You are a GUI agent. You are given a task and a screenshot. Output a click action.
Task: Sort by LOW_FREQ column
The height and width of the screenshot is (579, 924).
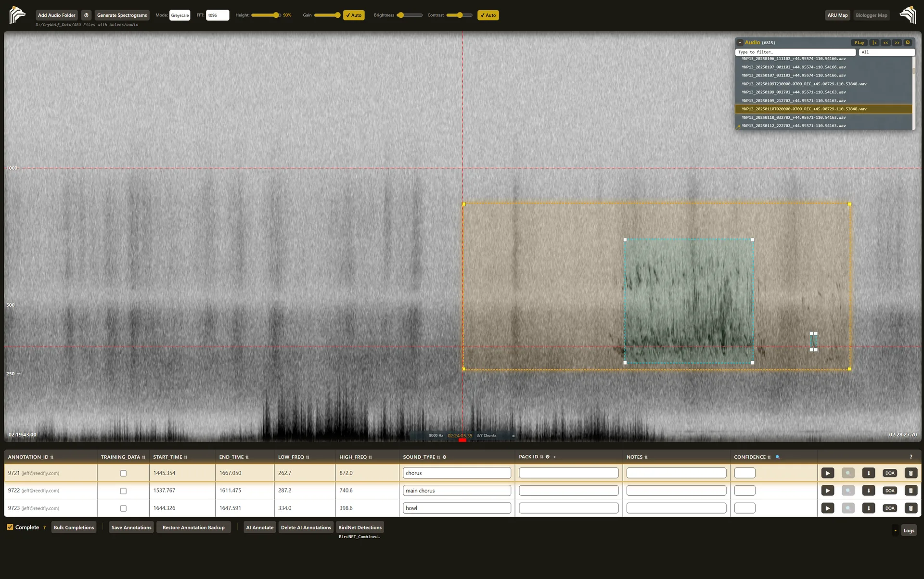pyautogui.click(x=294, y=457)
